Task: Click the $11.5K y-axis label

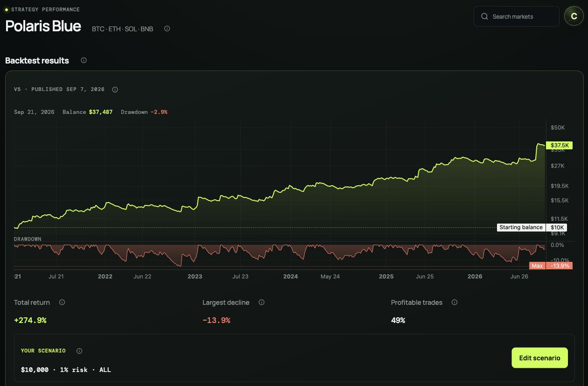Action: [559, 218]
